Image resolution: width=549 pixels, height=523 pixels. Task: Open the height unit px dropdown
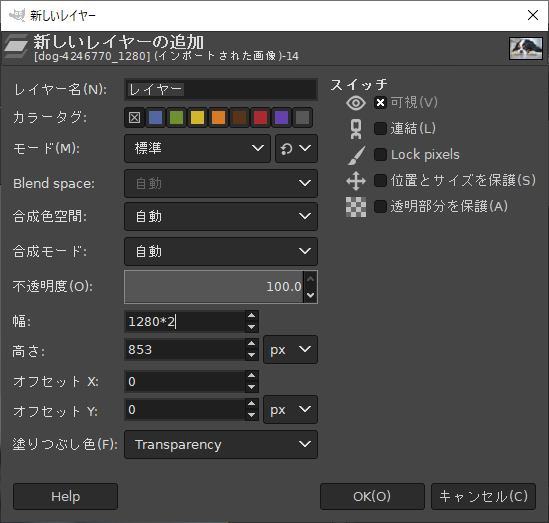[x=290, y=350]
